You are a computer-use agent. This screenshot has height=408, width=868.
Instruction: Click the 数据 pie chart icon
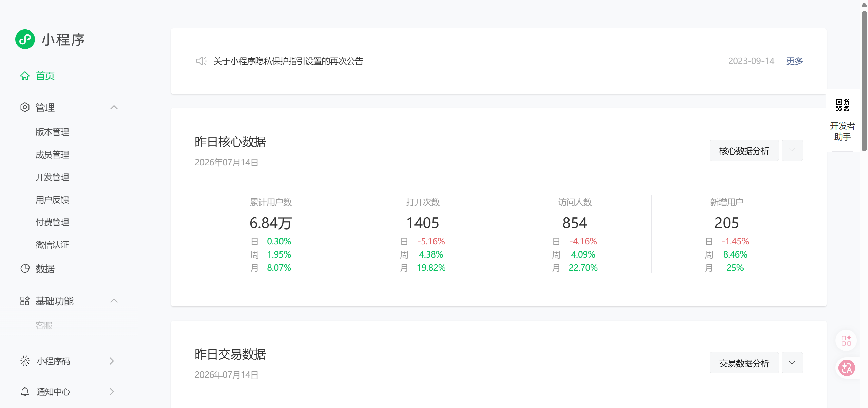tap(25, 268)
